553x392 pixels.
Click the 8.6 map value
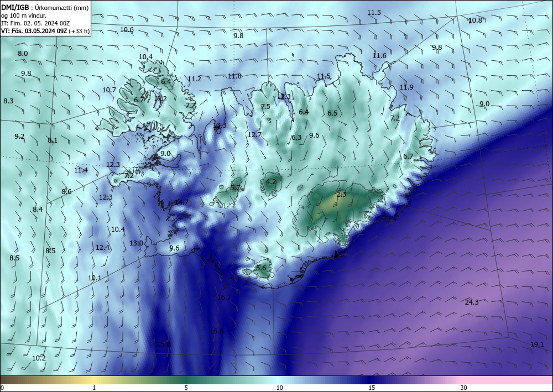click(67, 192)
